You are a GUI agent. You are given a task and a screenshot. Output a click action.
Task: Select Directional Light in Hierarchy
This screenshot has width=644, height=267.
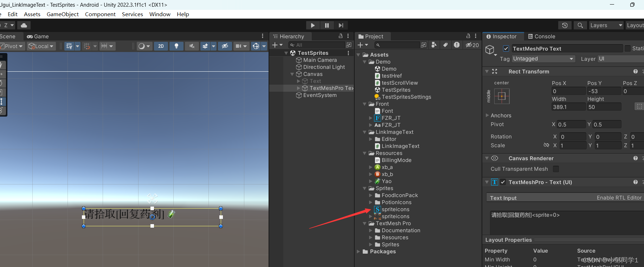click(324, 67)
